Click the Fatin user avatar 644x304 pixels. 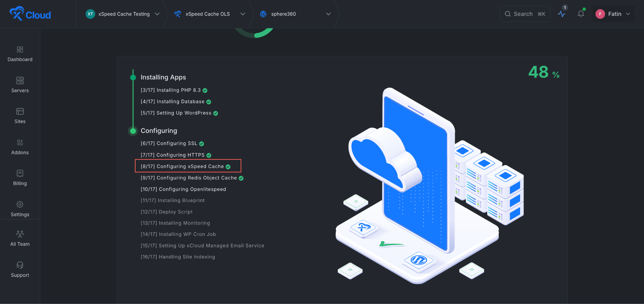coord(600,14)
